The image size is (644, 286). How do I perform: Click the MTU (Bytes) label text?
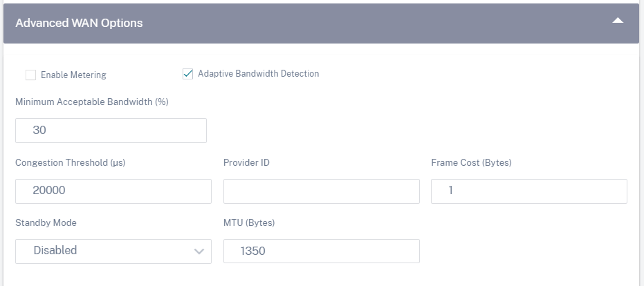(249, 223)
